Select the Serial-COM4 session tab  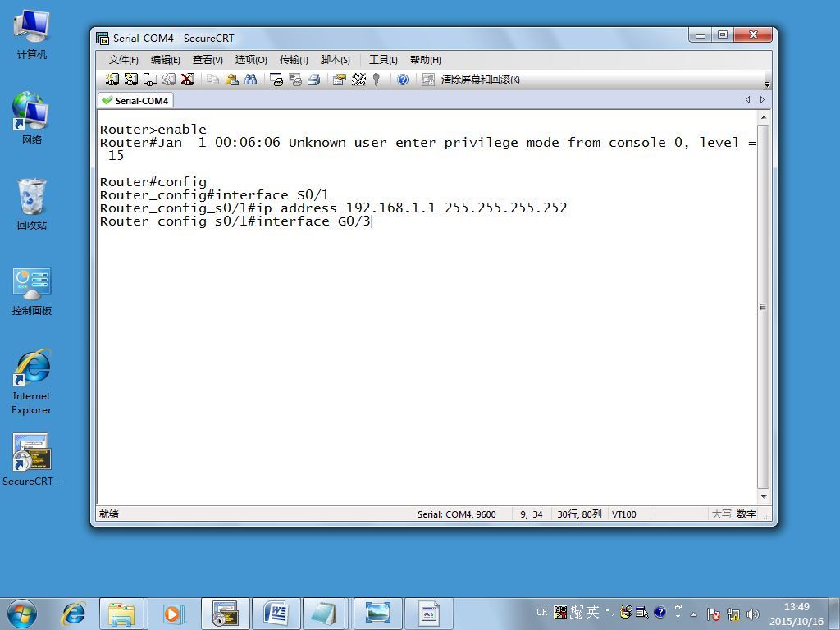pyautogui.click(x=135, y=101)
